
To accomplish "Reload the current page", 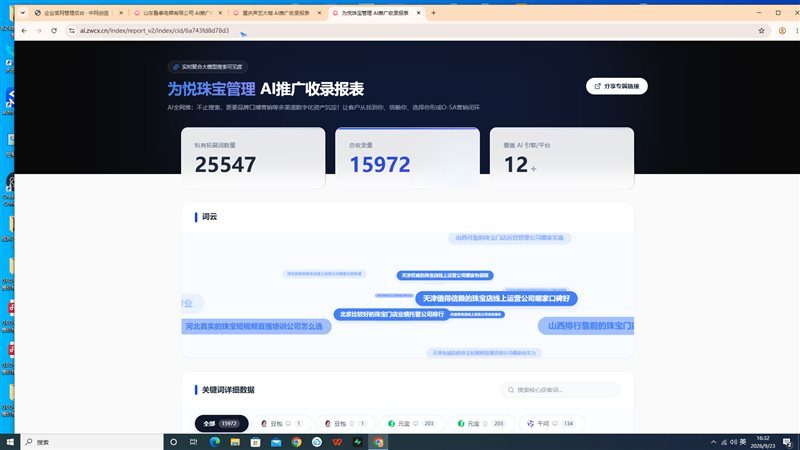I will [x=54, y=31].
